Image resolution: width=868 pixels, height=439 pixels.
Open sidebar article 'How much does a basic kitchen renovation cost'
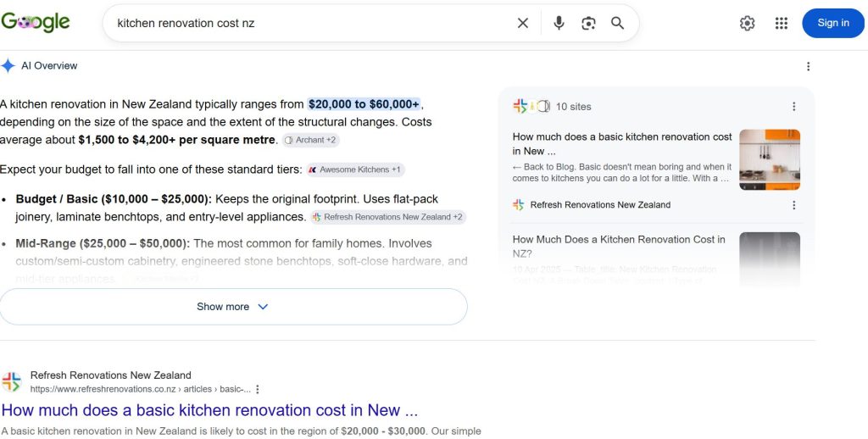pos(622,143)
